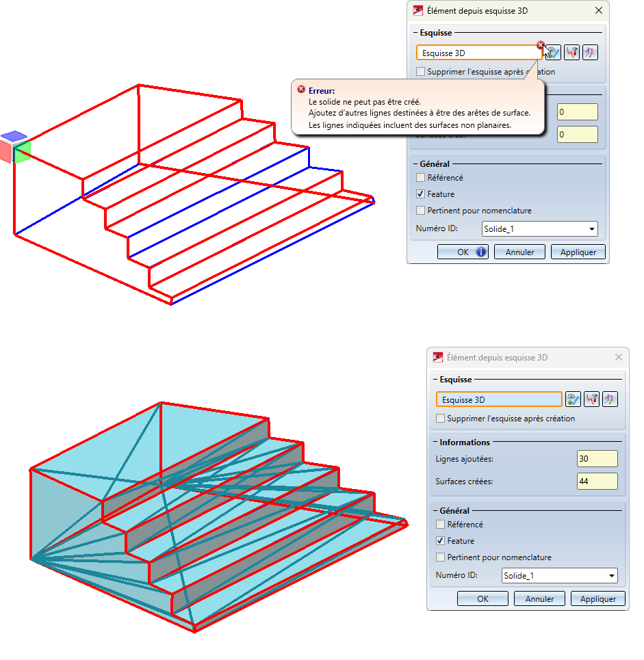The height and width of the screenshot is (660, 644).
Task: Close the lower Élément depuis esquisse 3D dialog
Action: point(618,358)
